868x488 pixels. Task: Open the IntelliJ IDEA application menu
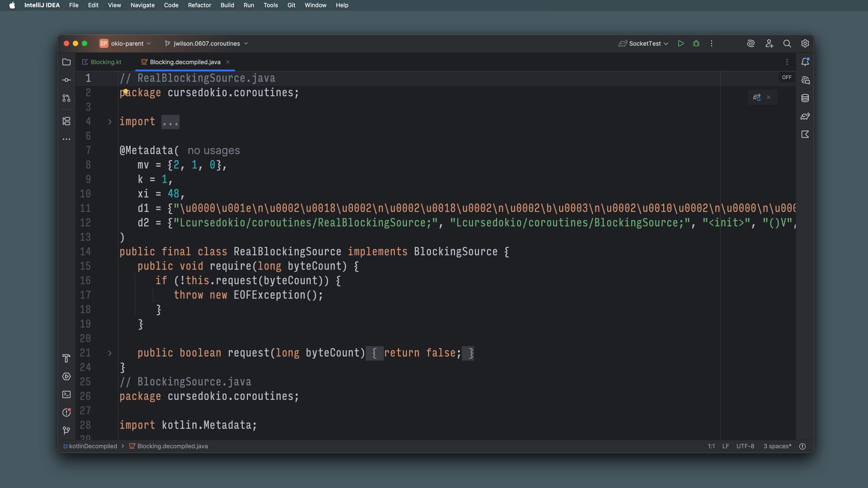[x=42, y=5]
